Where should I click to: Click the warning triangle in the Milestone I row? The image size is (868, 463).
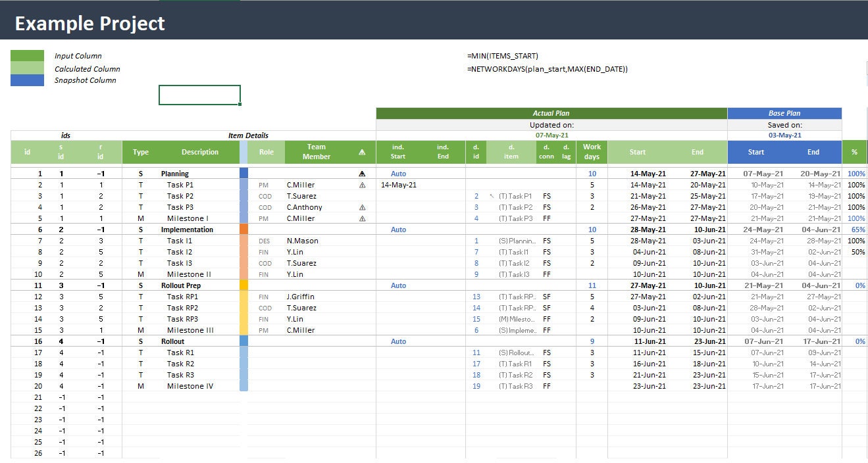pyautogui.click(x=363, y=218)
